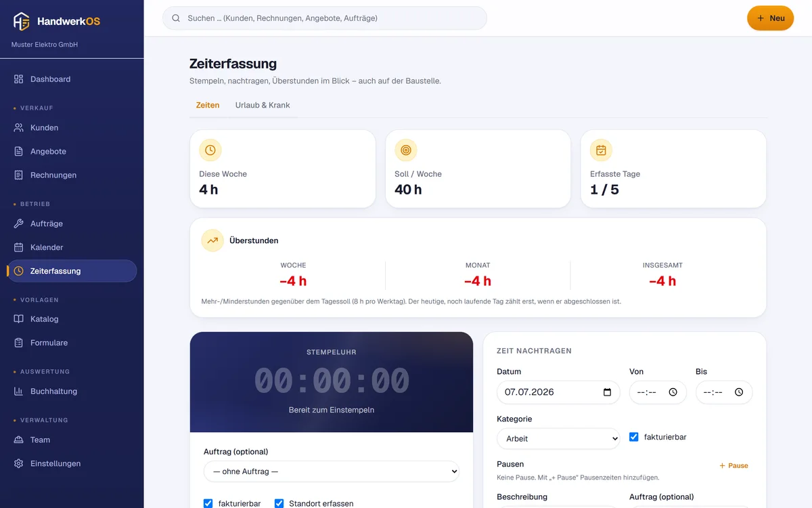Click the Kalender calendar icon
Viewport: 812px width, 508px height.
(x=19, y=247)
